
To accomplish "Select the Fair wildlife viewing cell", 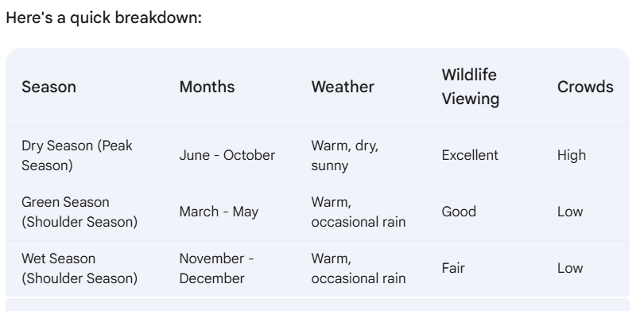I will [x=453, y=268].
